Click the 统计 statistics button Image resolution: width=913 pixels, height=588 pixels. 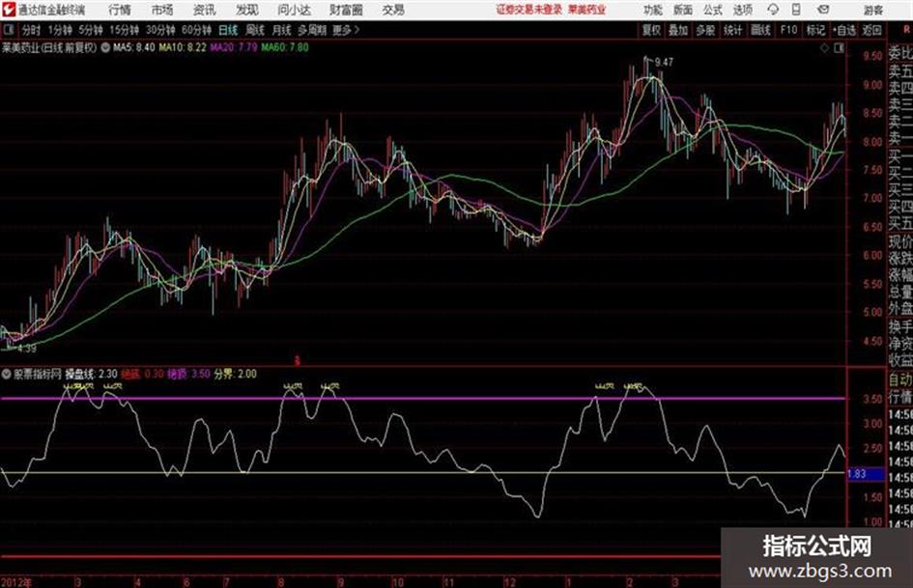(x=733, y=30)
